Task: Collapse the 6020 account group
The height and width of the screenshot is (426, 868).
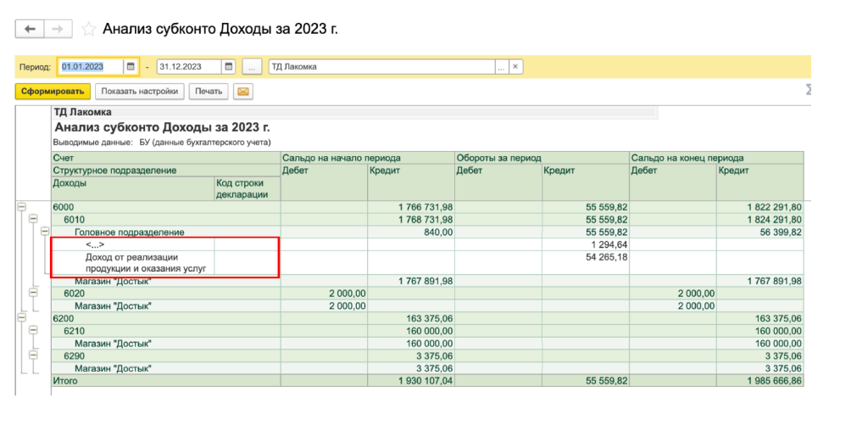Action: tap(33, 293)
